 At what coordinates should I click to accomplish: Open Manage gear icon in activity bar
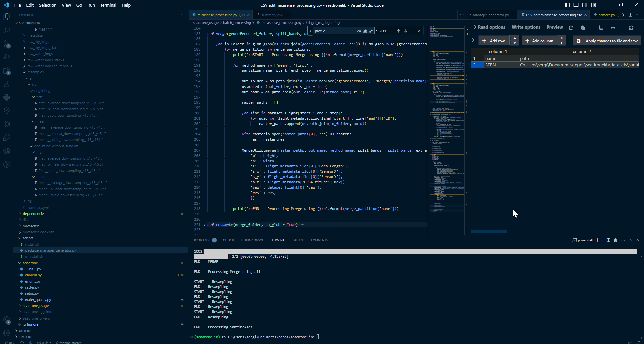(7, 333)
